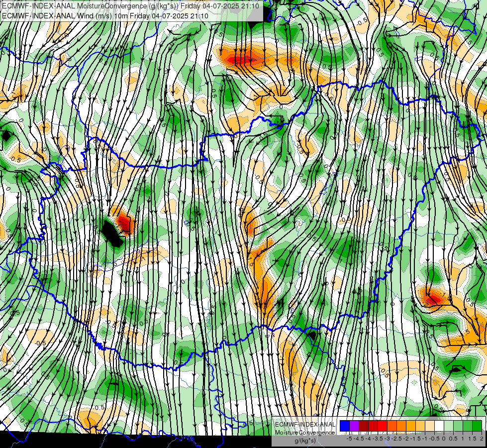Click the legend scale value -4
The height and width of the screenshot is (448, 487).
point(368,439)
